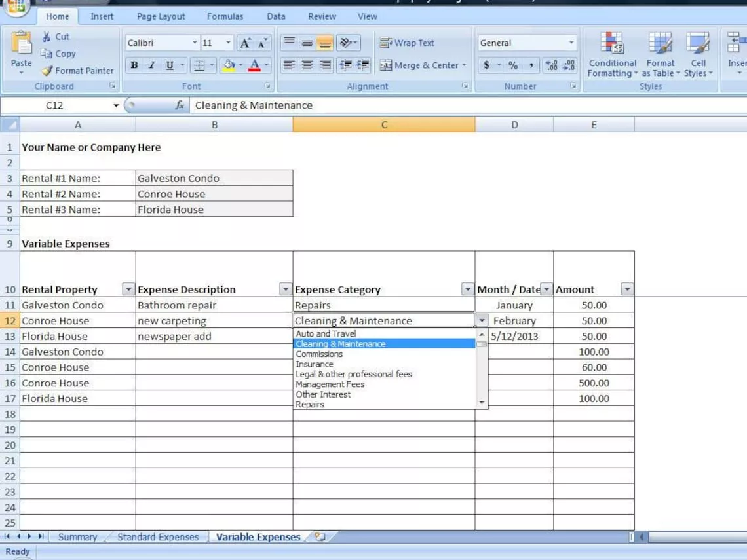
Task: Click the Shrink Font icon
Action: tap(263, 43)
